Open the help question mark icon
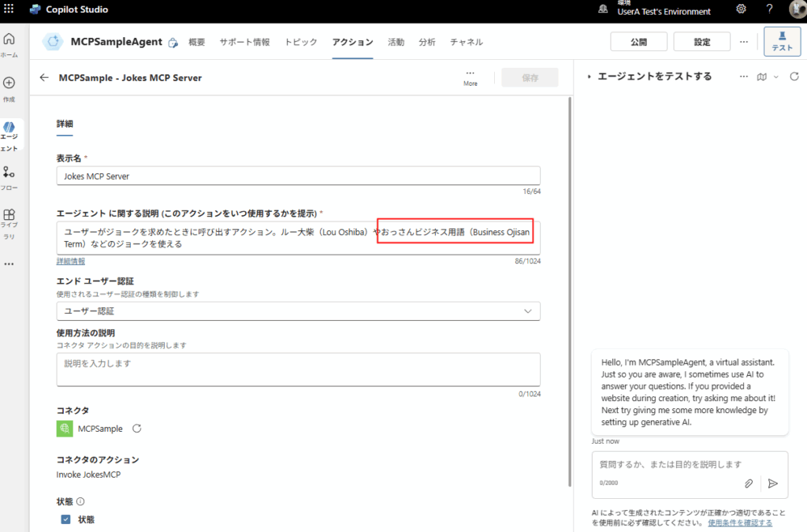The image size is (807, 532). [x=769, y=9]
